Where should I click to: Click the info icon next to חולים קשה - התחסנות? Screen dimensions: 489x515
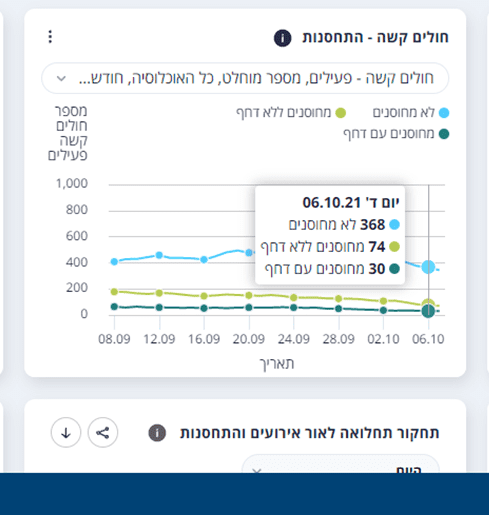click(282, 38)
